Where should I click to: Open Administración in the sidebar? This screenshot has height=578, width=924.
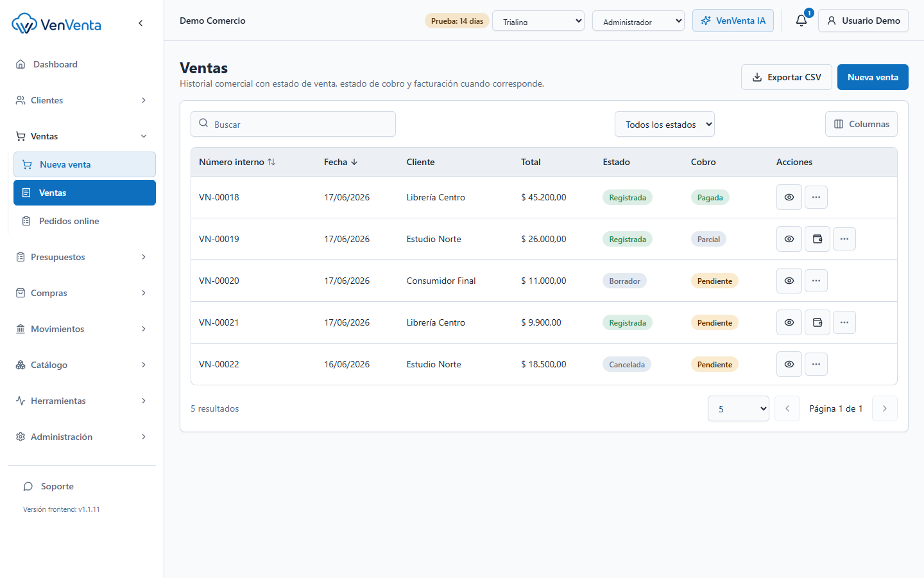(81, 437)
